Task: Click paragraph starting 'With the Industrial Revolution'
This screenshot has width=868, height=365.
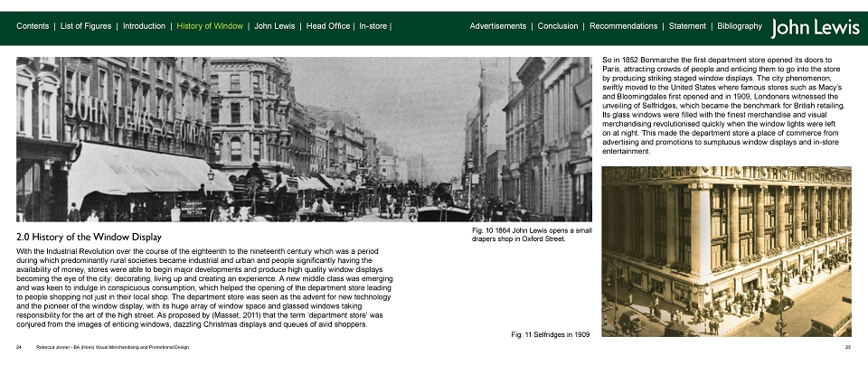Action: [204, 287]
